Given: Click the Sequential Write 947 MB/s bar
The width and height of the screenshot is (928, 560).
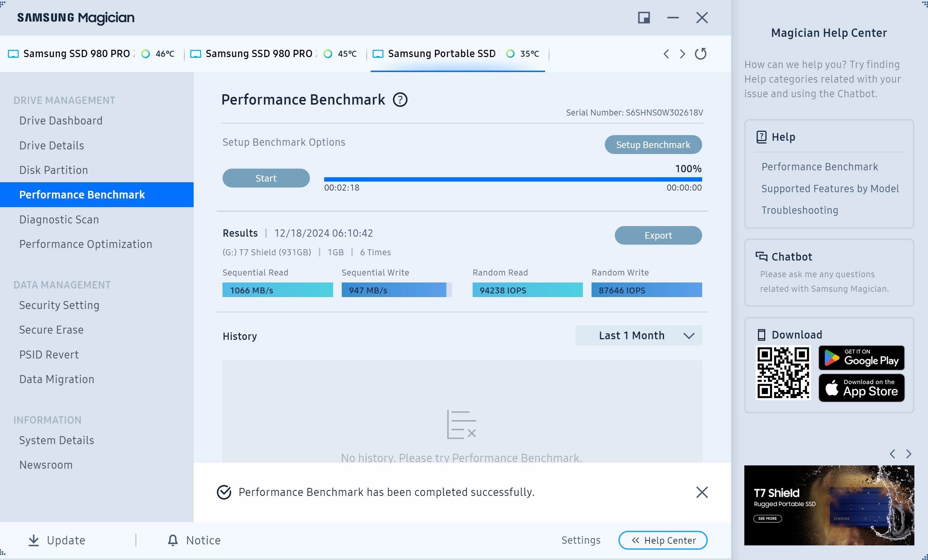Looking at the screenshot, I should click(397, 290).
